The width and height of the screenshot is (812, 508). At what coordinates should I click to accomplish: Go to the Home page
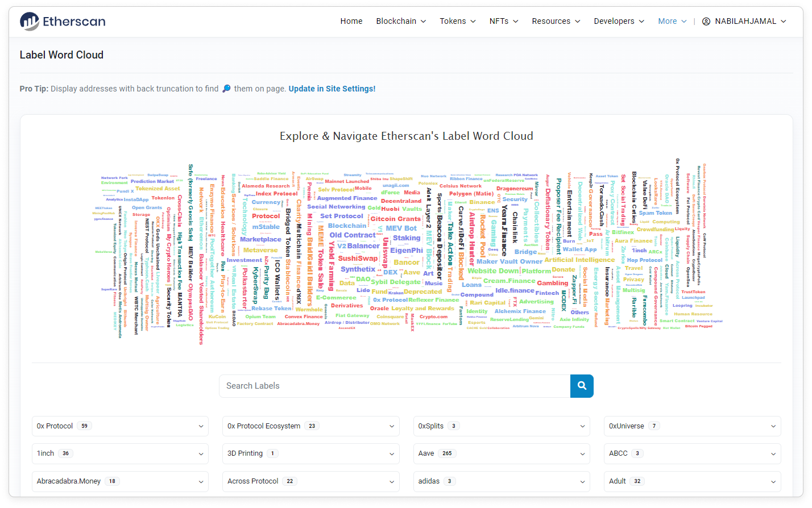click(351, 21)
